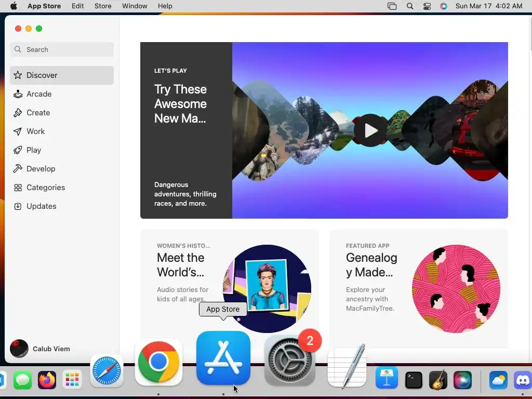Open the Help menu
This screenshot has width=532, height=399.
point(165,6)
